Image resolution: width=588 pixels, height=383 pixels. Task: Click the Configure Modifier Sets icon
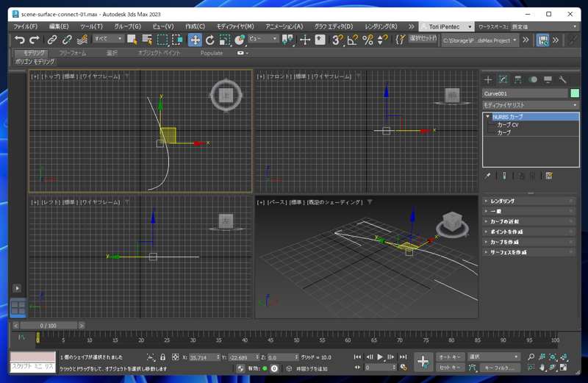(x=549, y=176)
